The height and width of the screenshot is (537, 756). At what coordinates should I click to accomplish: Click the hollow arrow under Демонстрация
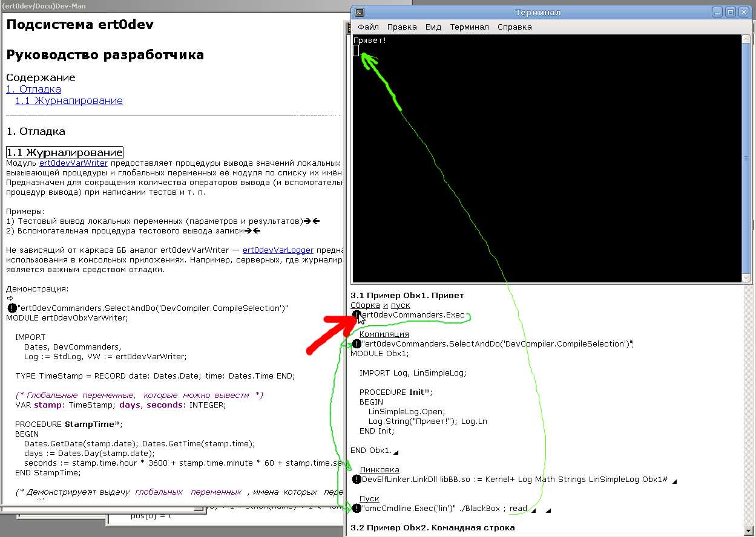point(10,298)
